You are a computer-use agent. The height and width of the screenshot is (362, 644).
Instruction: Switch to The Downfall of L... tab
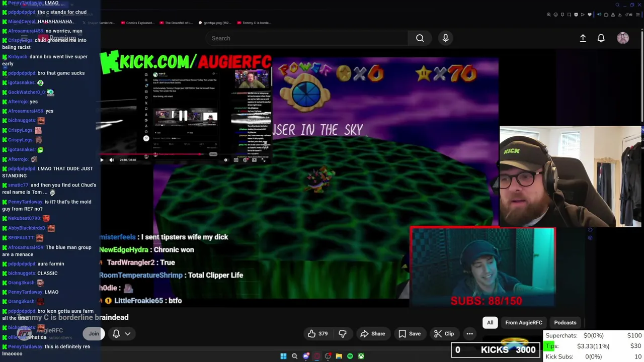click(x=176, y=23)
